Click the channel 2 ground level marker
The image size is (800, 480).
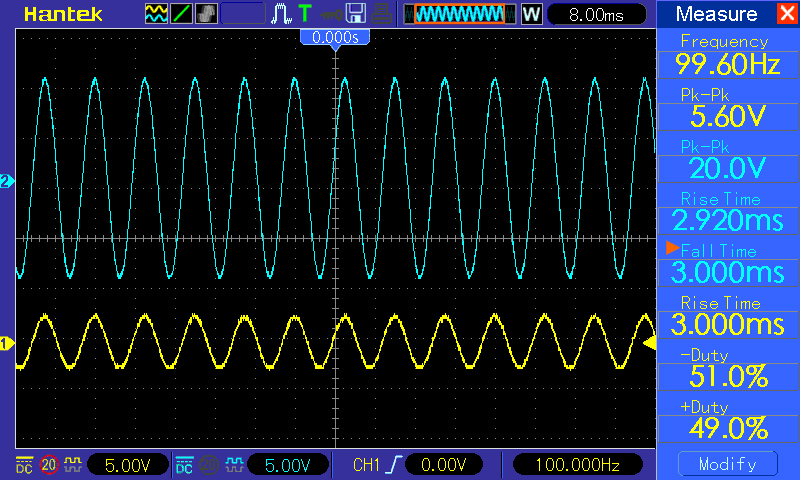click(7, 181)
